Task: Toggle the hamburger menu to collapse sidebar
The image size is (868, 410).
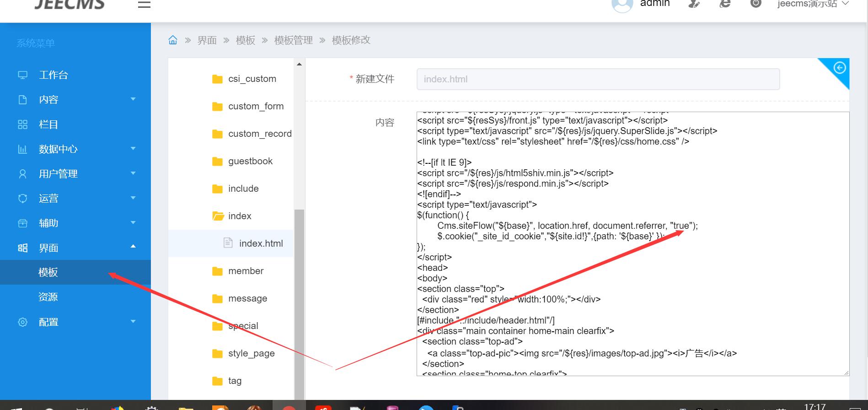Action: [144, 5]
